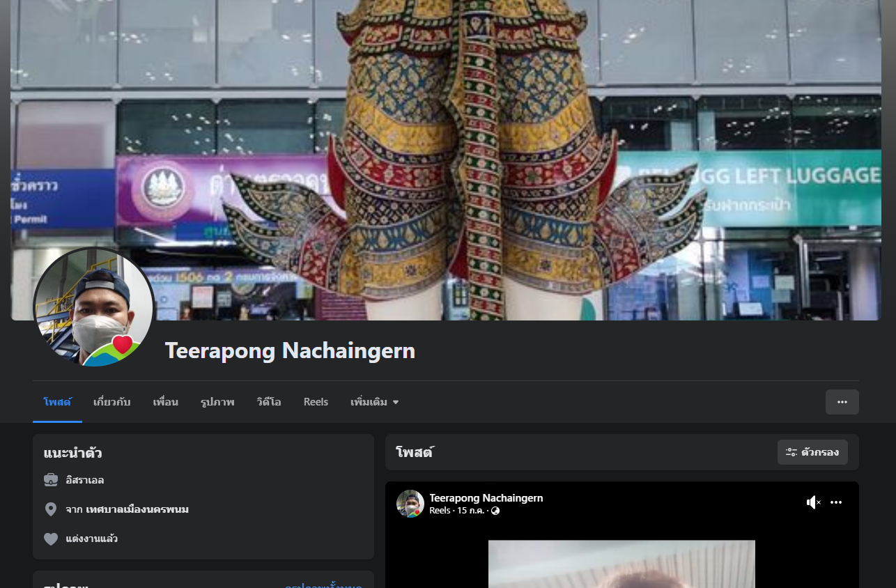The image size is (896, 588).
Task: Click the Reels link under the post author name
Action: click(440, 511)
